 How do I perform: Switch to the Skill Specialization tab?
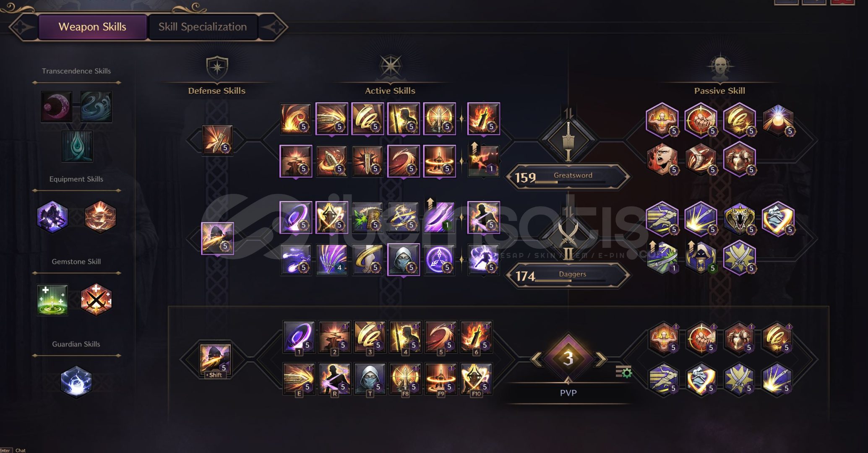(x=203, y=27)
